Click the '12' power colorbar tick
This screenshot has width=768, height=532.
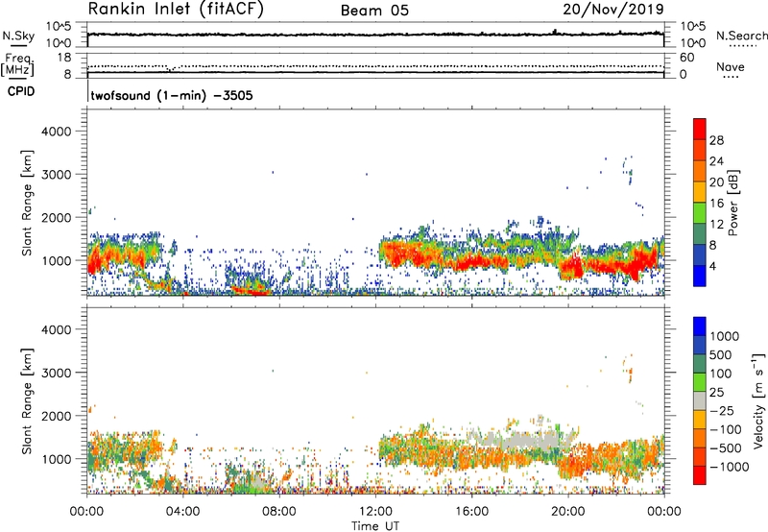tap(716, 225)
